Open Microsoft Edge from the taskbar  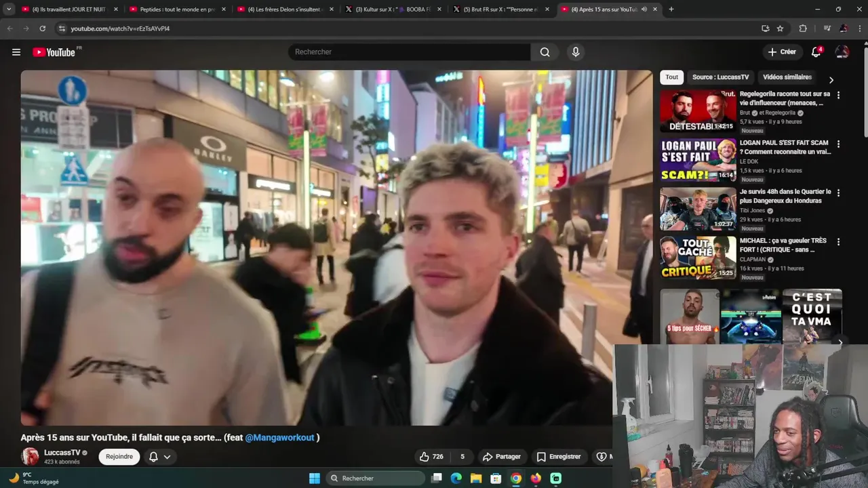coord(456,479)
